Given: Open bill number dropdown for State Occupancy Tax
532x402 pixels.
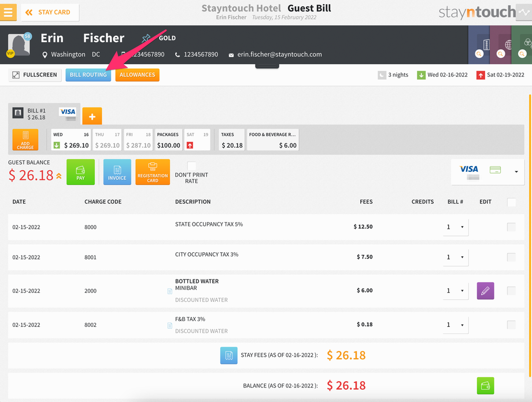Looking at the screenshot, I should [x=456, y=227].
